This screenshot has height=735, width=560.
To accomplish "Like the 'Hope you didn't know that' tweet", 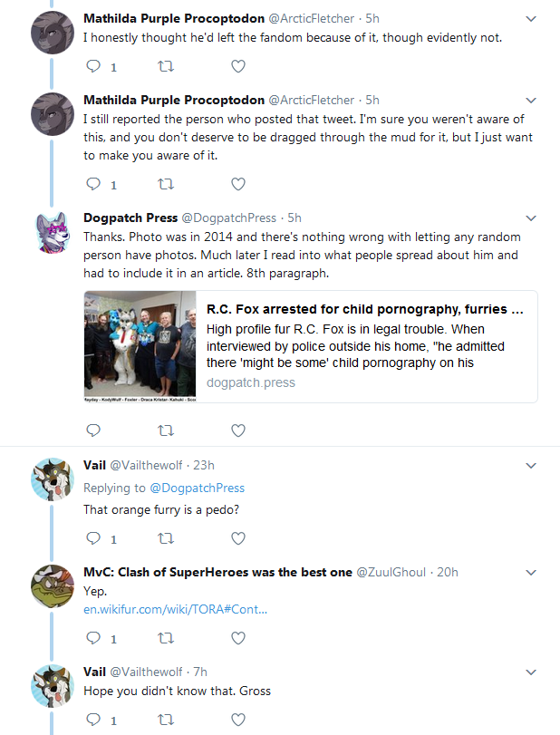I will click(x=238, y=720).
